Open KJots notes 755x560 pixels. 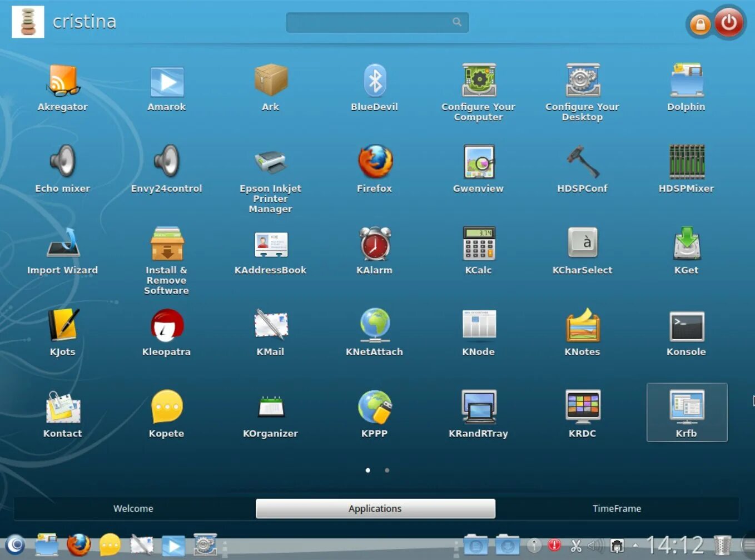(x=63, y=333)
